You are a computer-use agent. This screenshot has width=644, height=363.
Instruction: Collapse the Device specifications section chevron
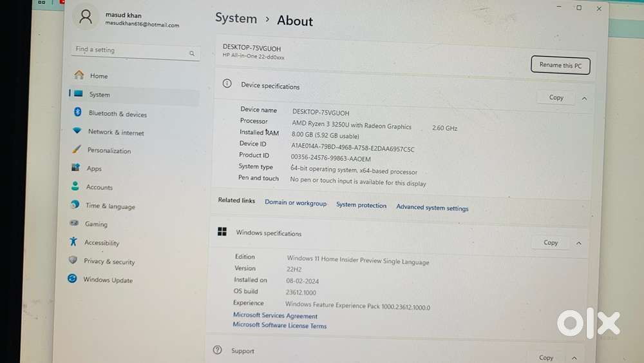pos(584,99)
